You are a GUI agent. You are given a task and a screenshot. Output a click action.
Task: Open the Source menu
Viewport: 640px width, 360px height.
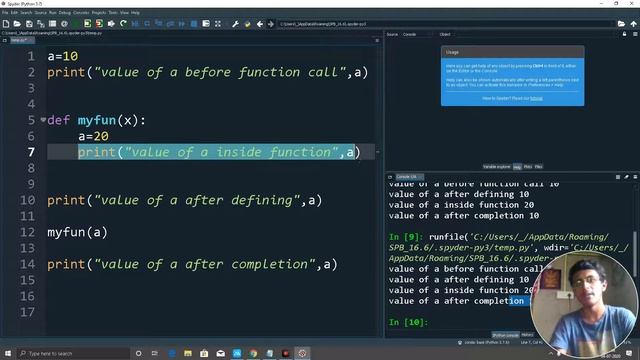[40, 13]
